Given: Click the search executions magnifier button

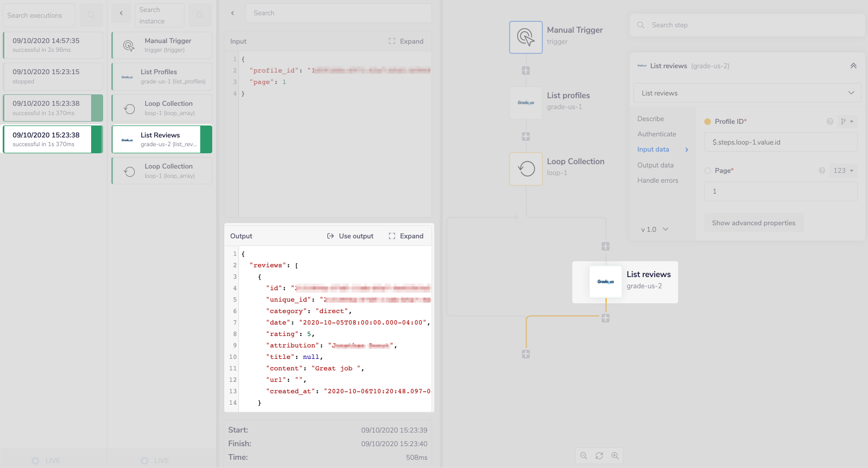Looking at the screenshot, I should point(91,15).
